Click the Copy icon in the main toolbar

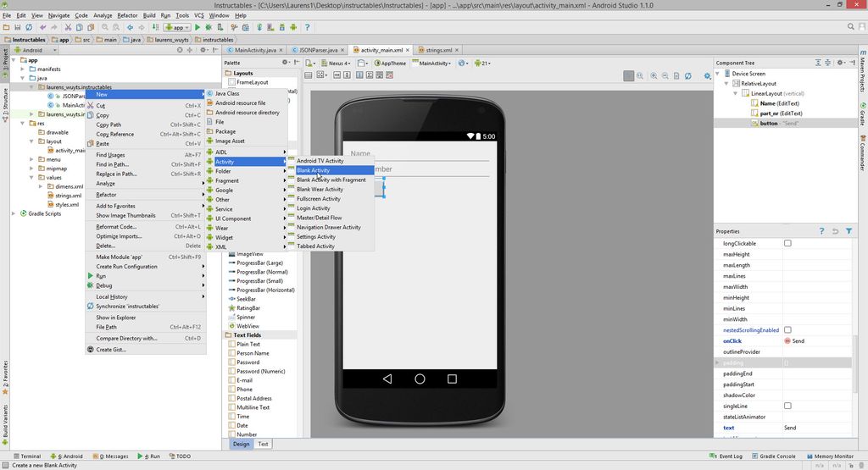pos(79,27)
